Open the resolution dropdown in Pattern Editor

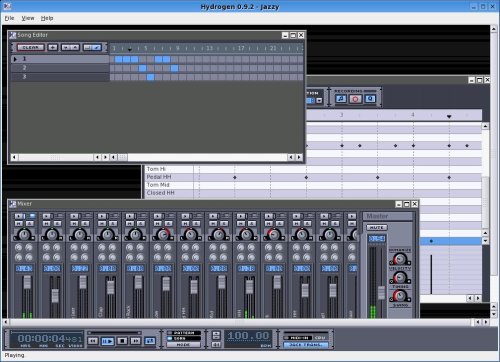pos(319,100)
